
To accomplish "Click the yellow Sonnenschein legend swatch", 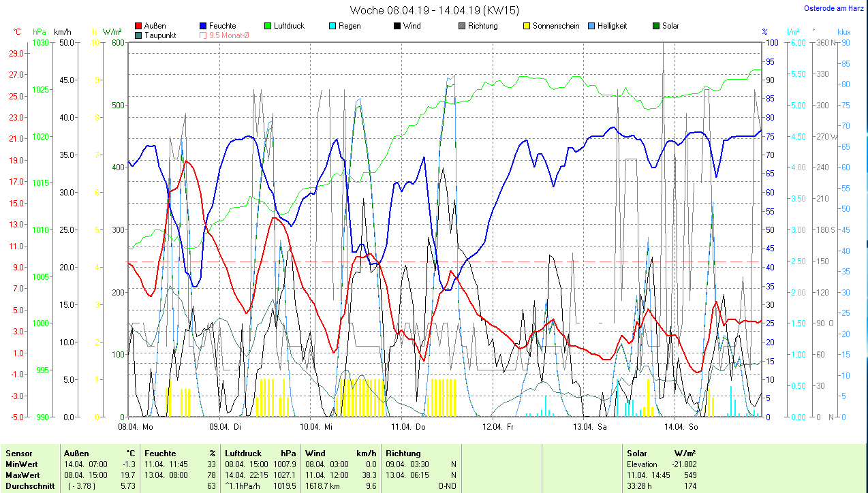I will (527, 27).
